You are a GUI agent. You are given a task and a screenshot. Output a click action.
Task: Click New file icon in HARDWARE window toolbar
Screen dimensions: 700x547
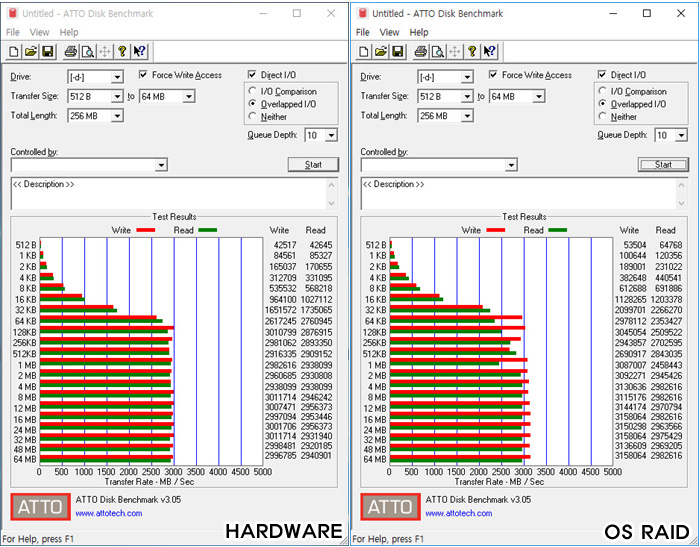coord(14,52)
